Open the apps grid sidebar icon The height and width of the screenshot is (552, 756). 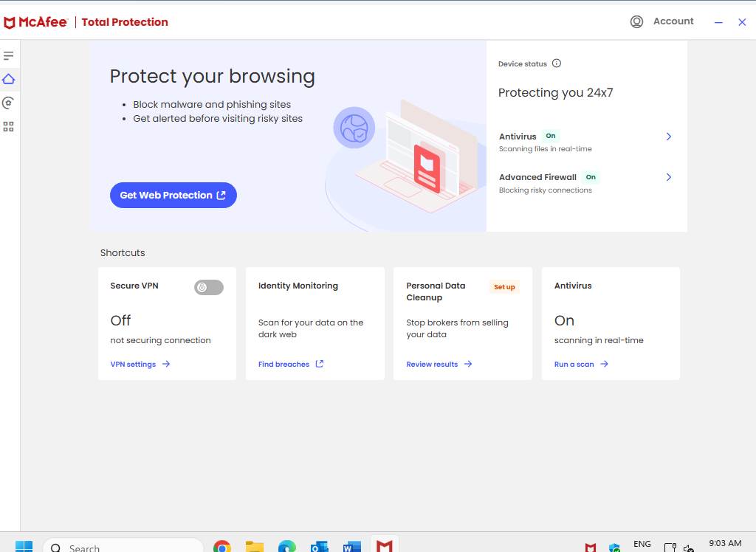pos(9,127)
